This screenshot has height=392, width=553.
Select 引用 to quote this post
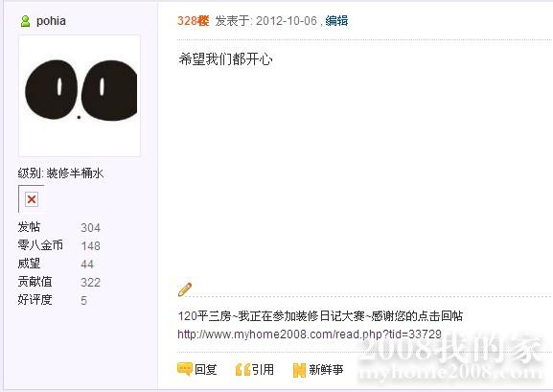(x=264, y=369)
